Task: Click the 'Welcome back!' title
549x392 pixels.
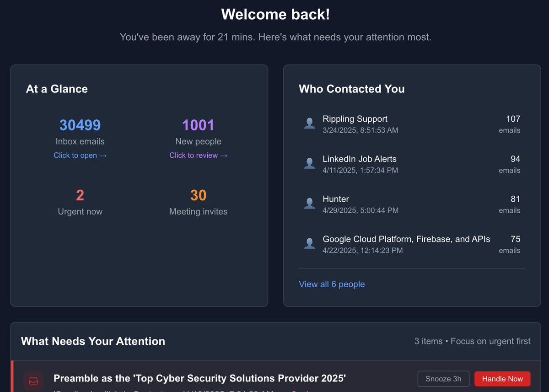Action: (x=275, y=14)
